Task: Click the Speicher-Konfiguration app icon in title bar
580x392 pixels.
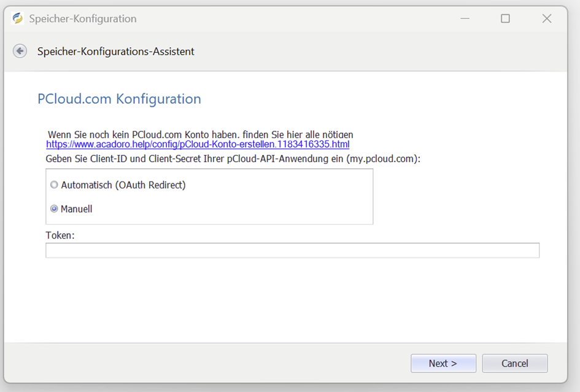Action: click(18, 18)
